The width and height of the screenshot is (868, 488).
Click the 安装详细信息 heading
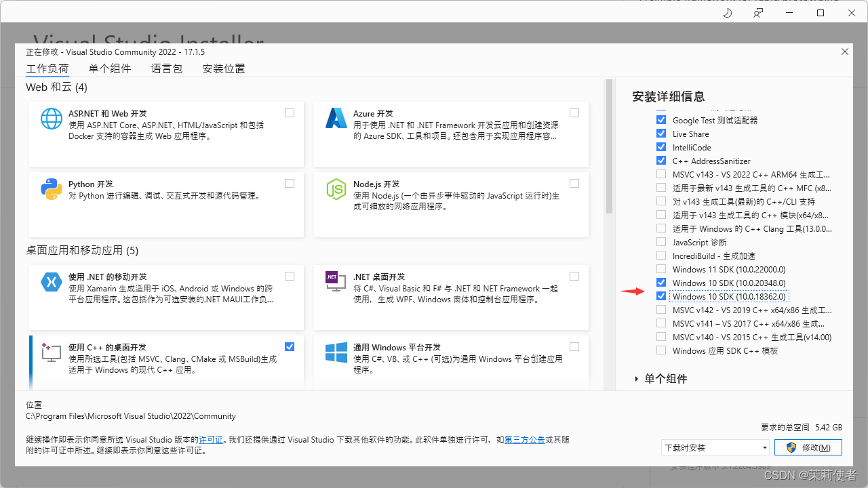(x=669, y=96)
